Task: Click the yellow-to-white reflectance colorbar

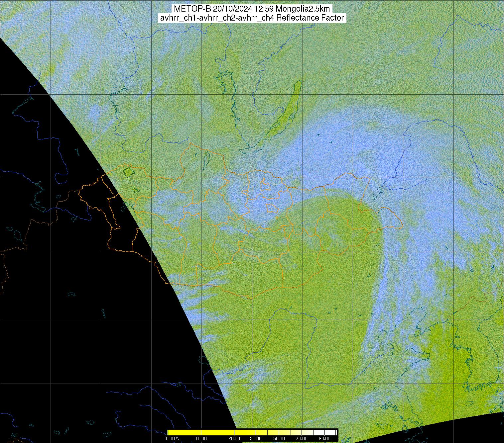Action: click(x=252, y=432)
